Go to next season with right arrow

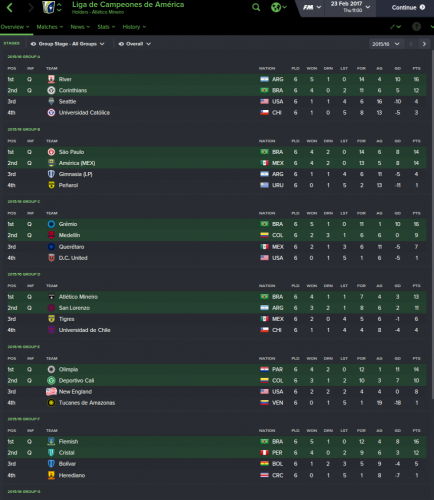[424, 44]
